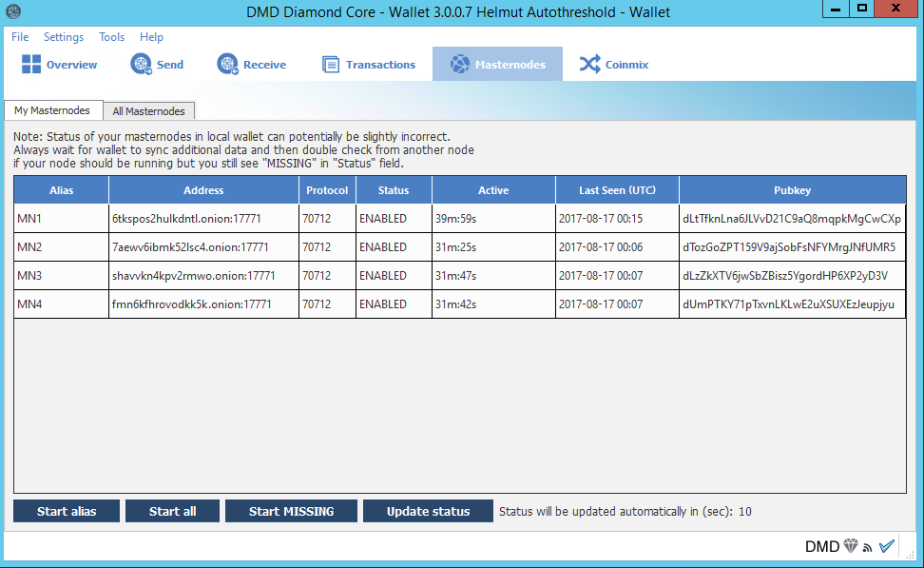Click pubkey starting with dLzZkXTV6jwSbZBisz
Viewport: 924px width, 568px height.
tap(793, 276)
